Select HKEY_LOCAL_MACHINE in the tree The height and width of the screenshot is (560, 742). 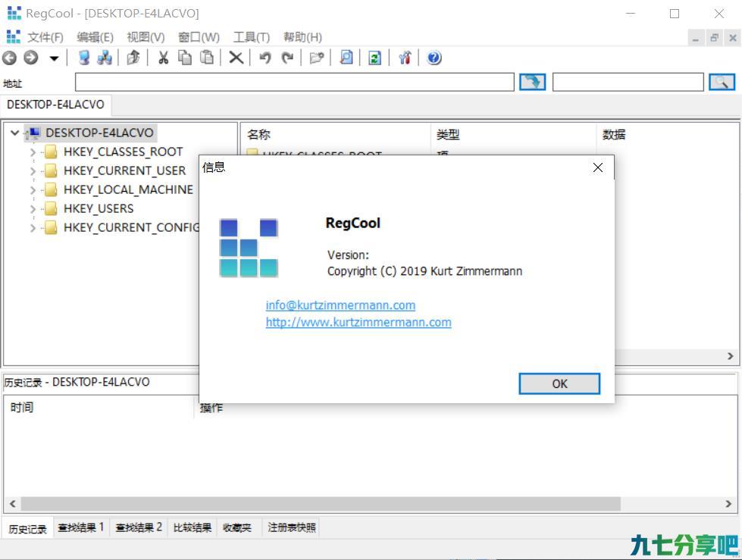click(128, 189)
